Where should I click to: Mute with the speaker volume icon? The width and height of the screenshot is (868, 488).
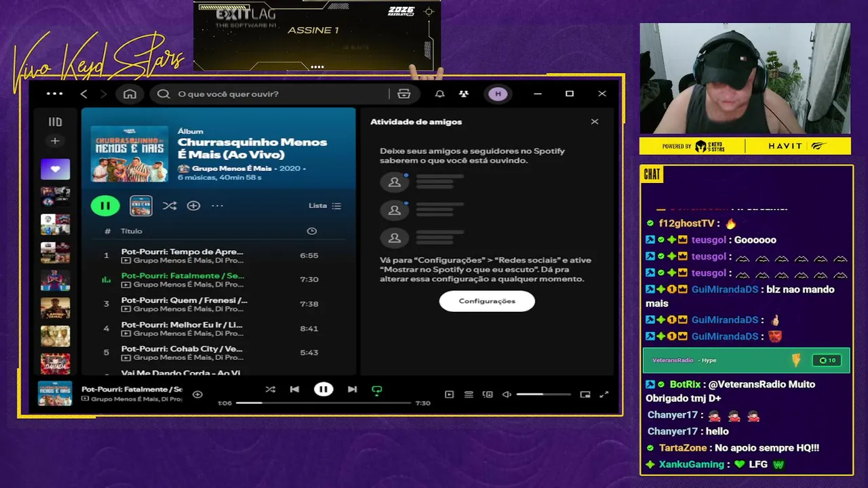pyautogui.click(x=507, y=394)
